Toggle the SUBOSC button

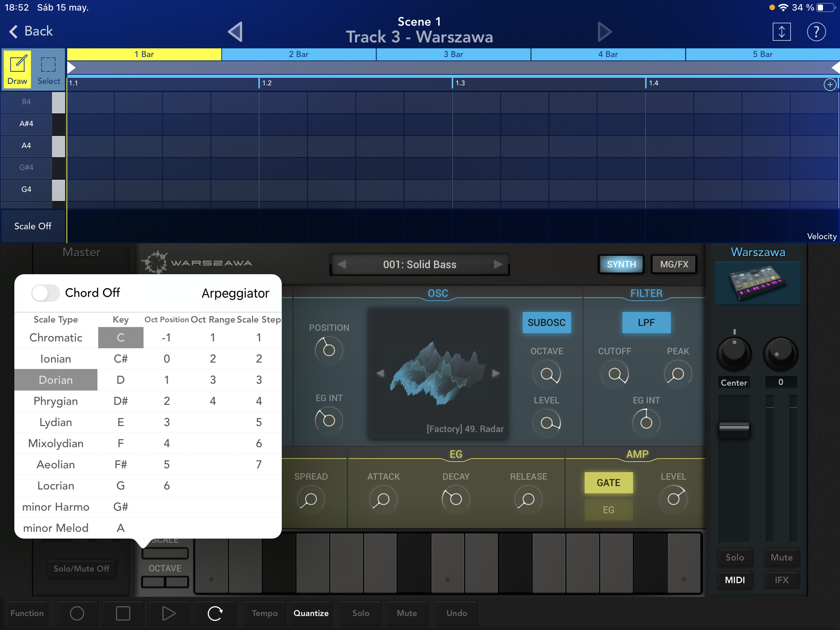(x=547, y=323)
